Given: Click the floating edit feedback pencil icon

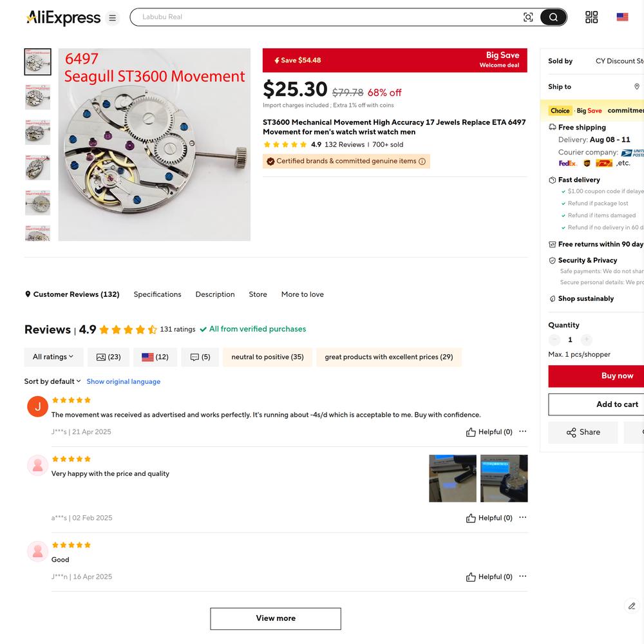Looking at the screenshot, I should 632,606.
